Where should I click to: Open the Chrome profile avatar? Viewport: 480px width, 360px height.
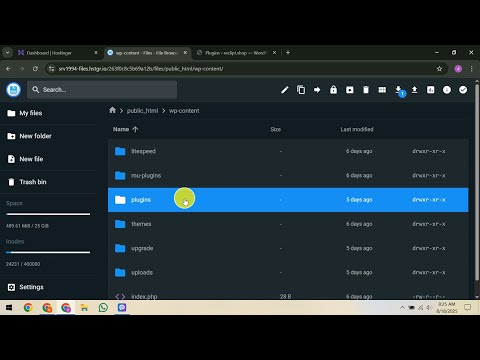tap(458, 69)
